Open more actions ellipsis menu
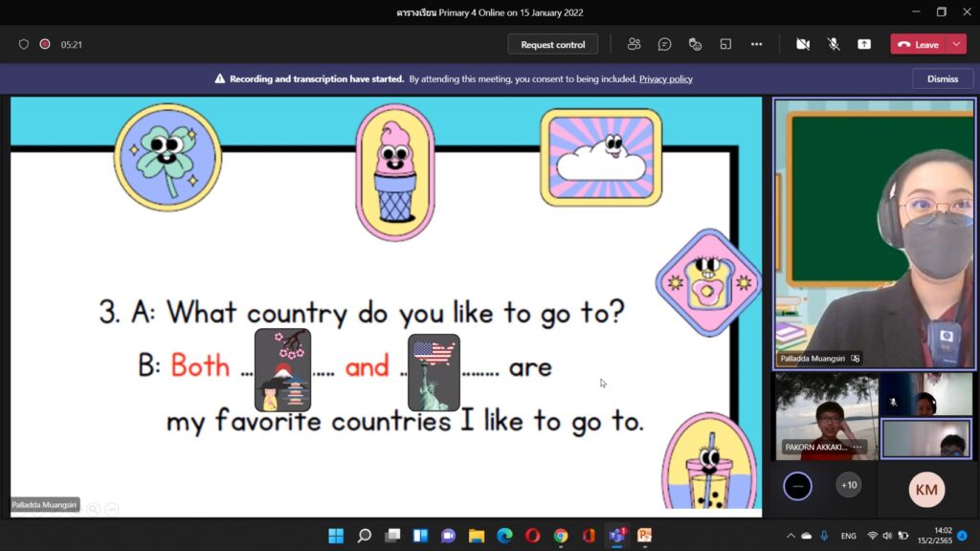980x551 pixels. click(756, 44)
